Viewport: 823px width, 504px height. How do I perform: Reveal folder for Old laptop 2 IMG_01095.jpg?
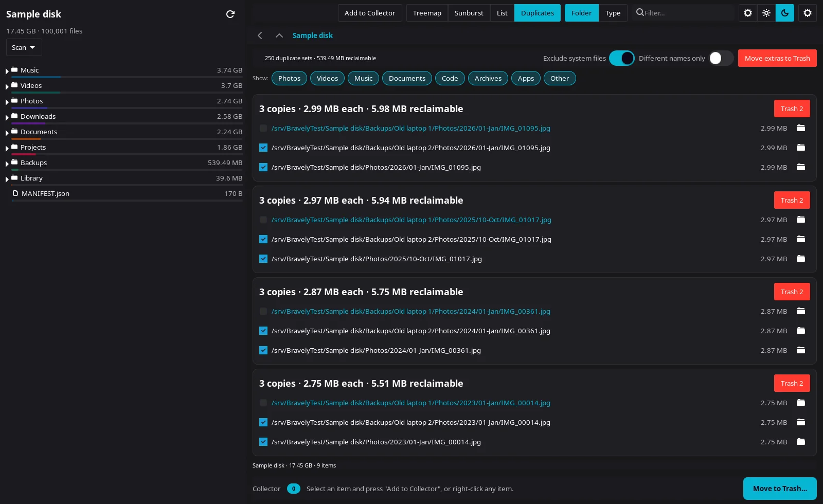click(801, 148)
